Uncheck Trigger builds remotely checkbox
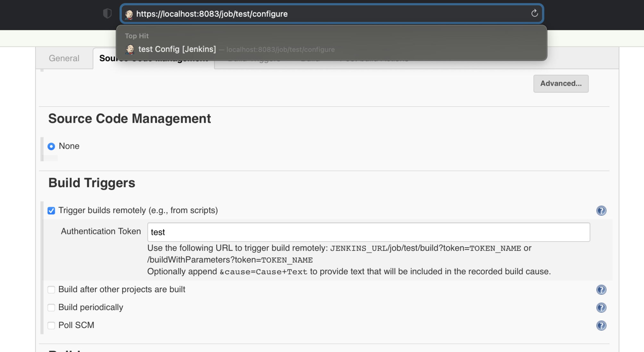The width and height of the screenshot is (644, 352). click(51, 211)
